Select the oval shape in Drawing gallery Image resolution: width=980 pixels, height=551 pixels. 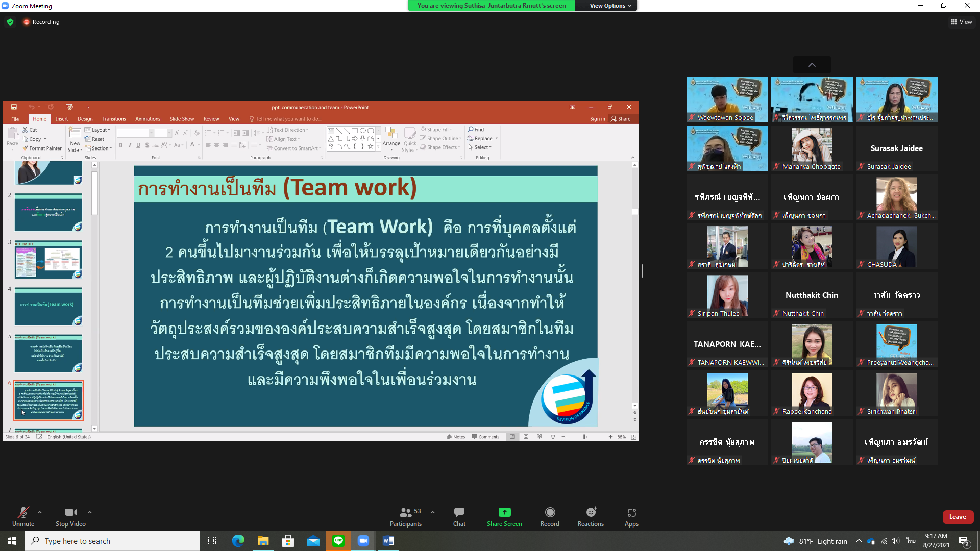[362, 131]
